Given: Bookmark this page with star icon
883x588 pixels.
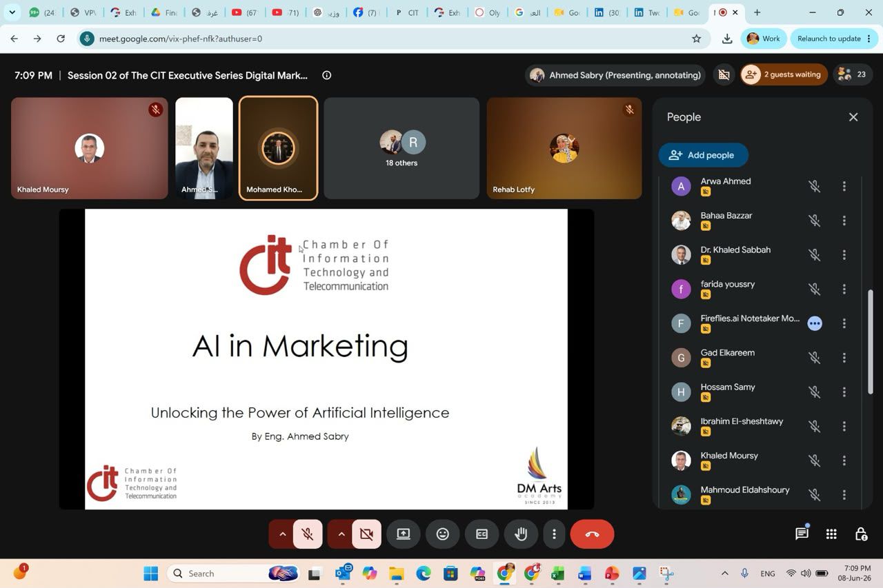Looking at the screenshot, I should pos(697,39).
